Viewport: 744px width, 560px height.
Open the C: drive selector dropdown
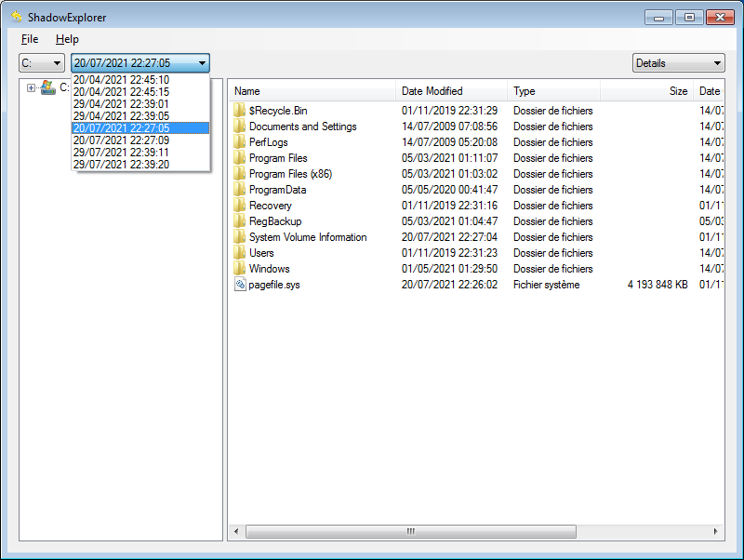[41, 62]
